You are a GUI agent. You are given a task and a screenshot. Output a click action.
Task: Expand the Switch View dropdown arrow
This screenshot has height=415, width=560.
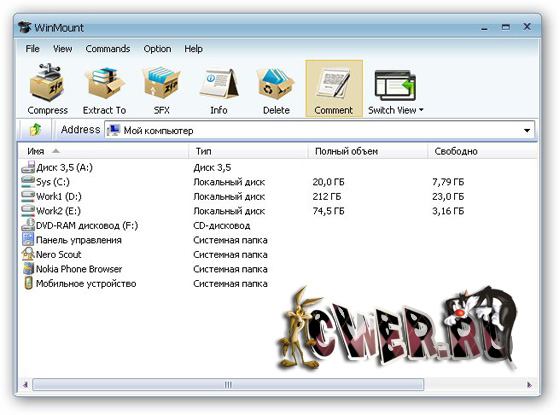(421, 110)
